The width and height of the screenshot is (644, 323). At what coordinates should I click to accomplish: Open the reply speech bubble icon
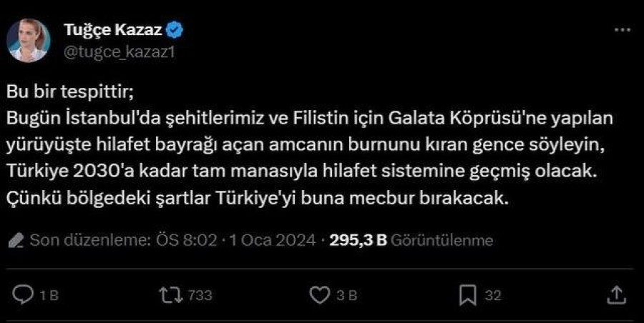point(24,294)
